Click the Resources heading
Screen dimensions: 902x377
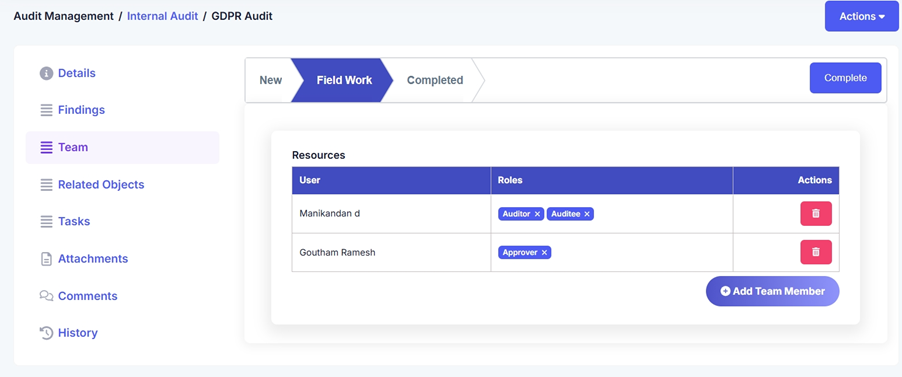319,155
